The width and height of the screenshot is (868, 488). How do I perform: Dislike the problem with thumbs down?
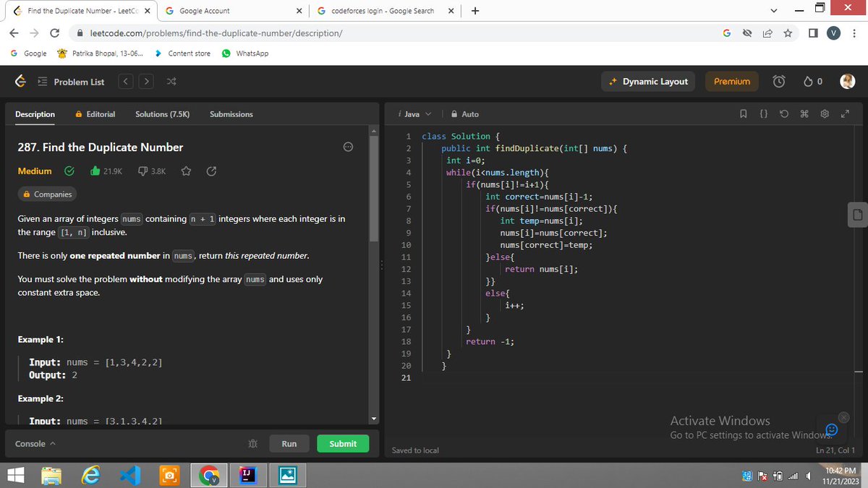[x=152, y=171]
